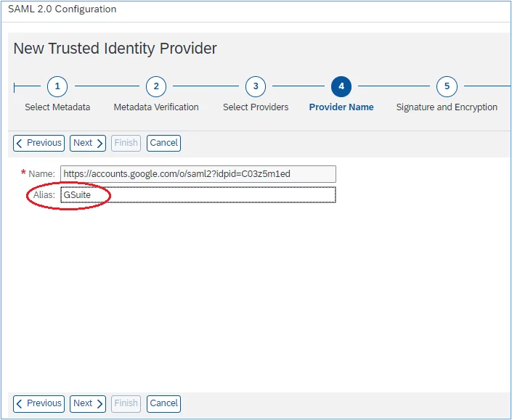
Task: Open the Metadata Verification step label
Action: point(156,107)
